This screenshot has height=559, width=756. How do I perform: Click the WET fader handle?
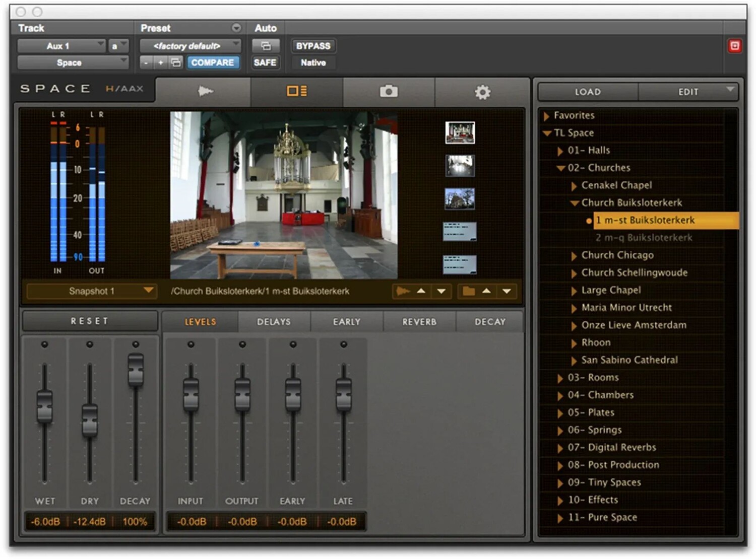coord(45,406)
